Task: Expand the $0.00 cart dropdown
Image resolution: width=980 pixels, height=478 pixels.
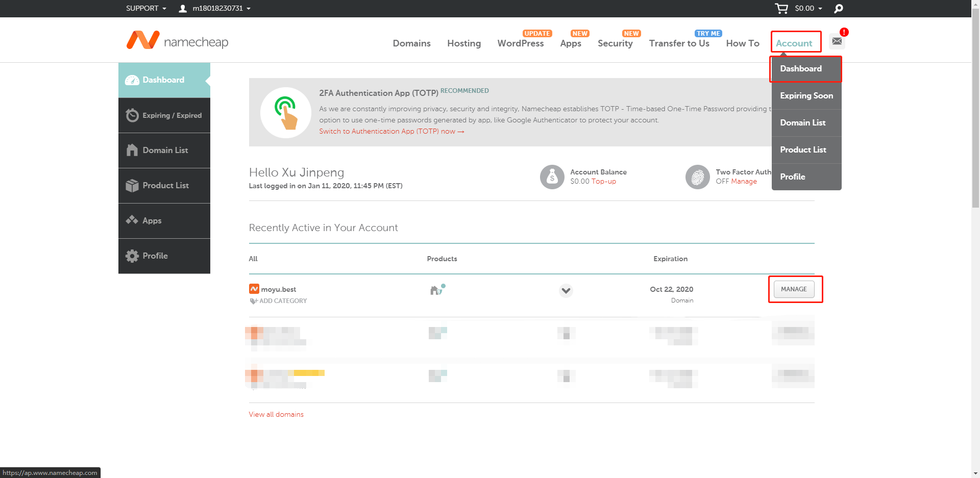Action: click(x=809, y=8)
